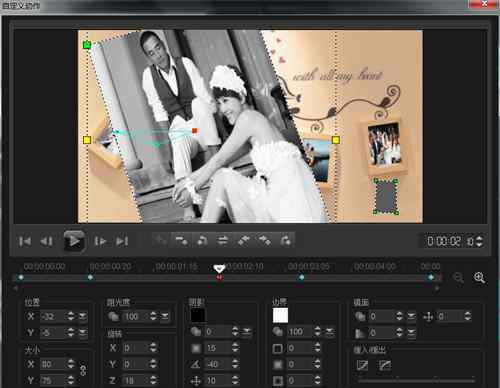500x388 pixels.
Task: Select the key frame near 00:00:00.20
Action: (90, 277)
